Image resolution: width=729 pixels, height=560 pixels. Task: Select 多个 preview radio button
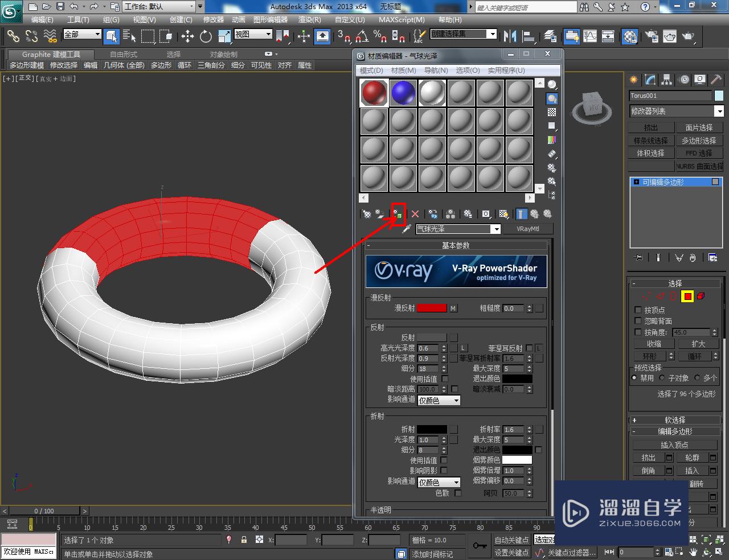(697, 377)
